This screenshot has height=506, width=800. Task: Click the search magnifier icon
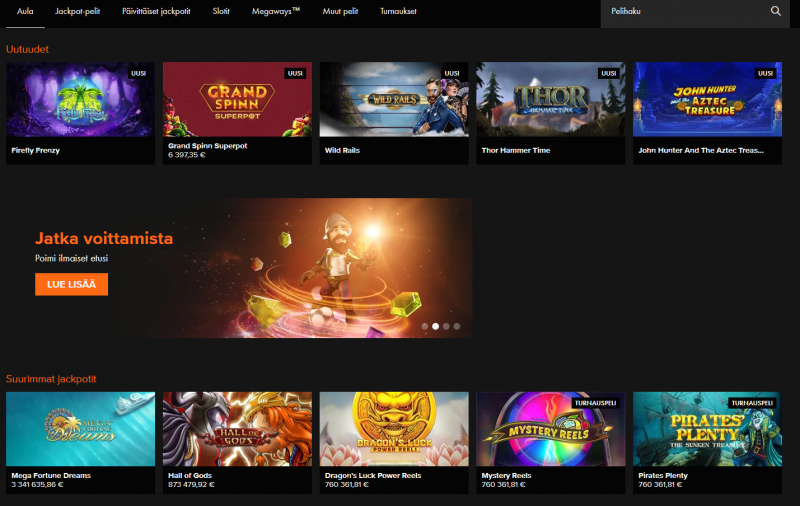(x=776, y=11)
